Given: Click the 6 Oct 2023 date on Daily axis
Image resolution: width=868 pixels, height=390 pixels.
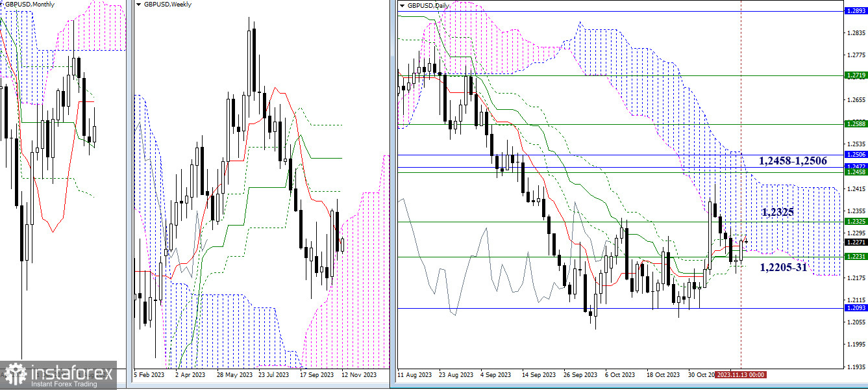Looking at the screenshot, I should coord(620,375).
